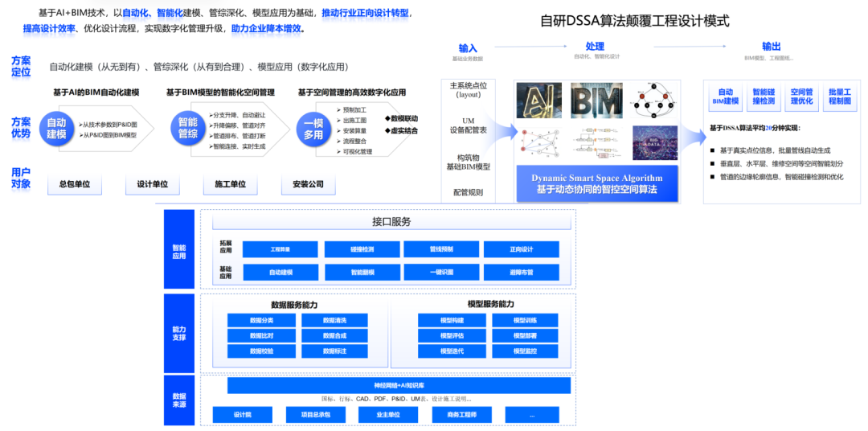Click the 自动建模 blue circle icon
868x431 pixels.
coord(56,129)
